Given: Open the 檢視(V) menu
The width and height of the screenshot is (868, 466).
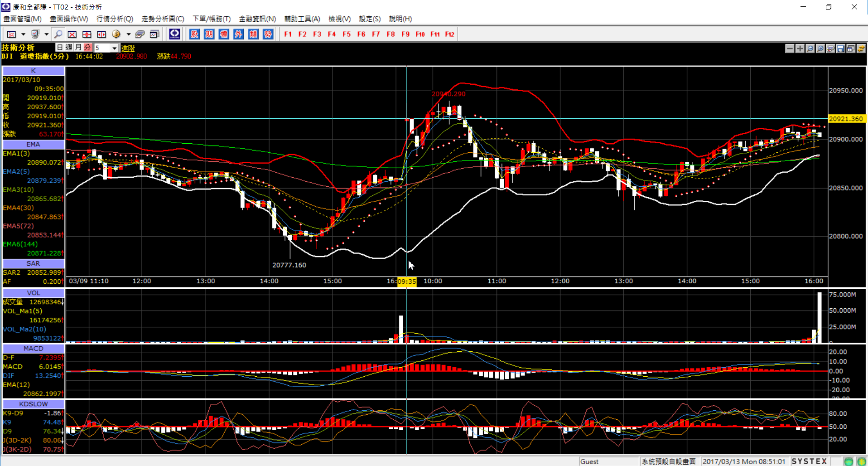Looking at the screenshot, I should coord(339,19).
